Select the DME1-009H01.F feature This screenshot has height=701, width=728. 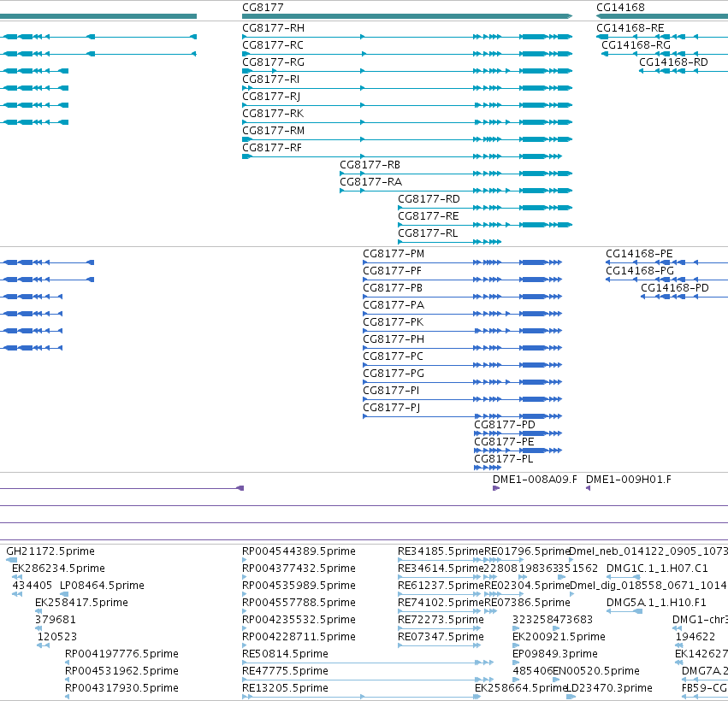tap(629, 480)
